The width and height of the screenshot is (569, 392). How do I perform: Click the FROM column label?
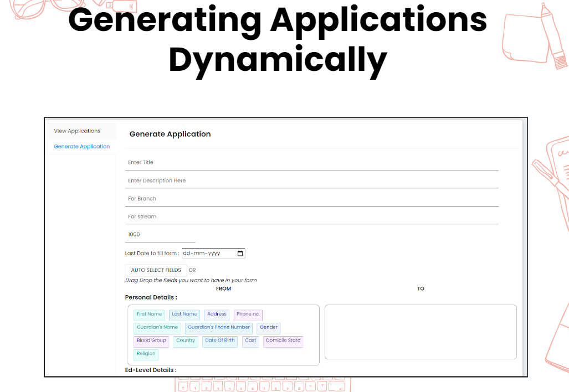tap(223, 288)
